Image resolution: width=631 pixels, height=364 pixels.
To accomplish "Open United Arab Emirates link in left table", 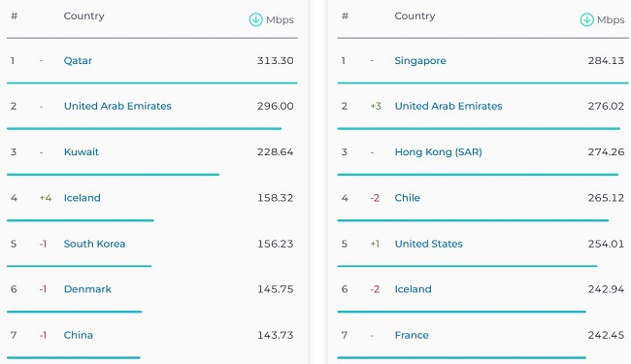I will 117,106.
